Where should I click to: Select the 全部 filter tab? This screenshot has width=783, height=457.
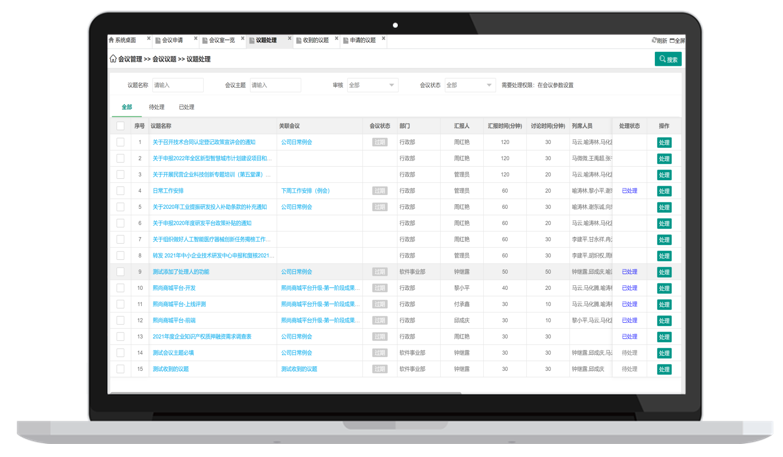pyautogui.click(x=127, y=107)
